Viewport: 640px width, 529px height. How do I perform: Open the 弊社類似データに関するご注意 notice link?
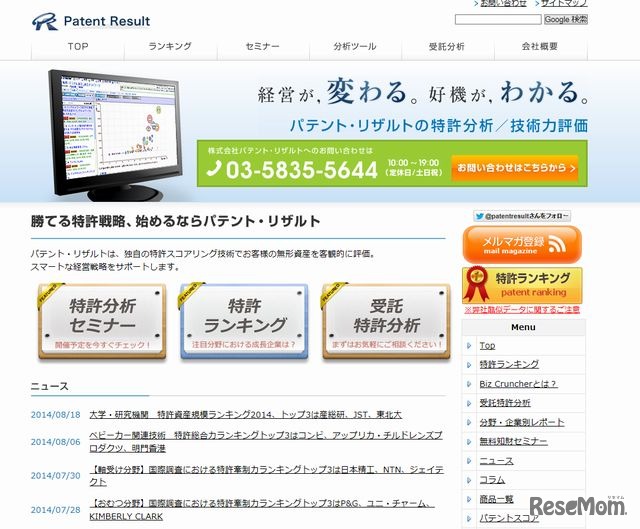pos(522,310)
